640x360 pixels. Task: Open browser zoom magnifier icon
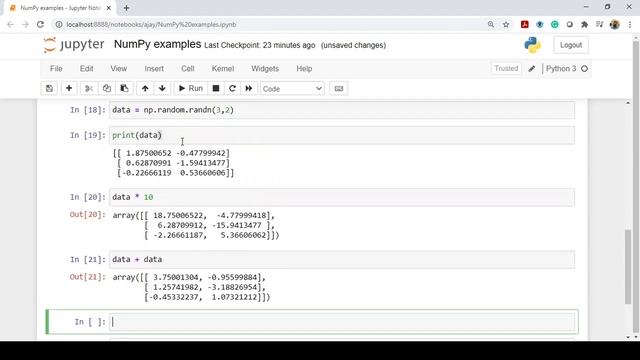[491, 24]
